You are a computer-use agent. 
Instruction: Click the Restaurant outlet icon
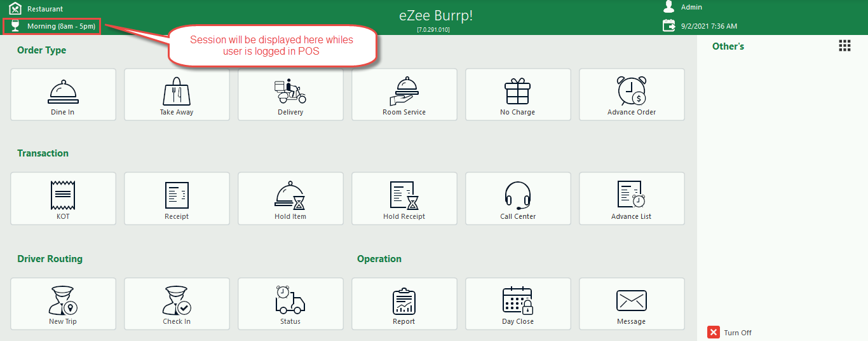pos(15,9)
